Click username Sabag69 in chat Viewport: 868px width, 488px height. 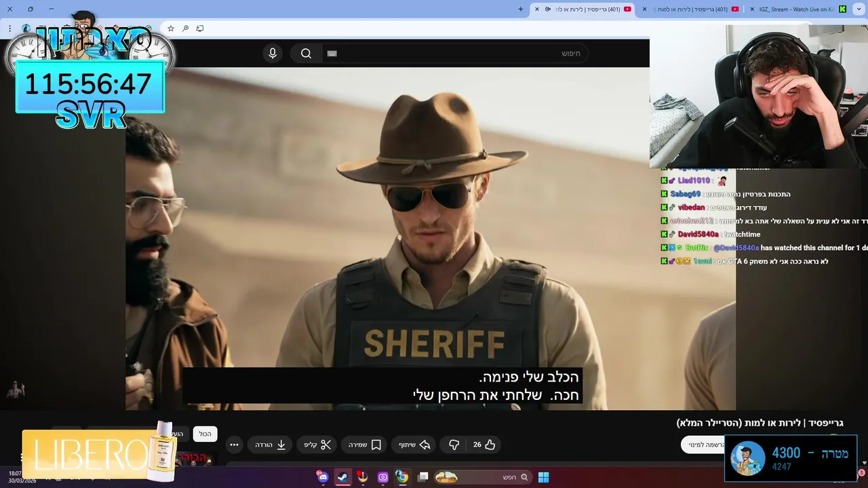tap(686, 194)
